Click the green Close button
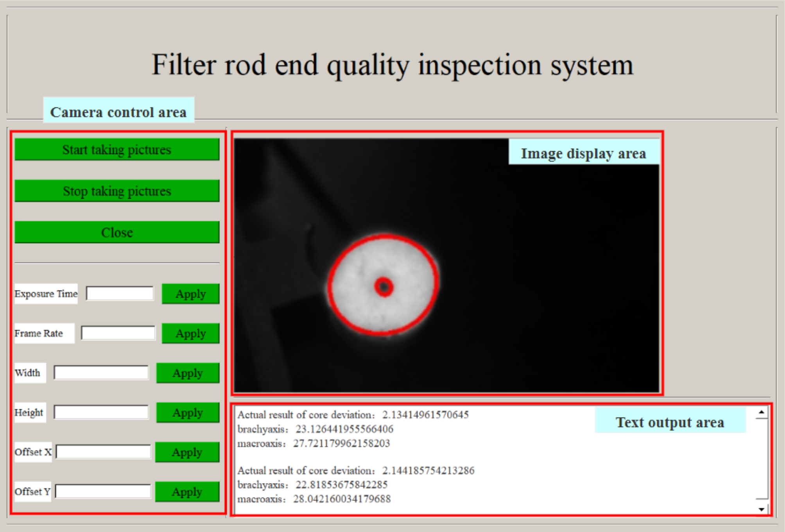The height and width of the screenshot is (532, 785). 117,232
